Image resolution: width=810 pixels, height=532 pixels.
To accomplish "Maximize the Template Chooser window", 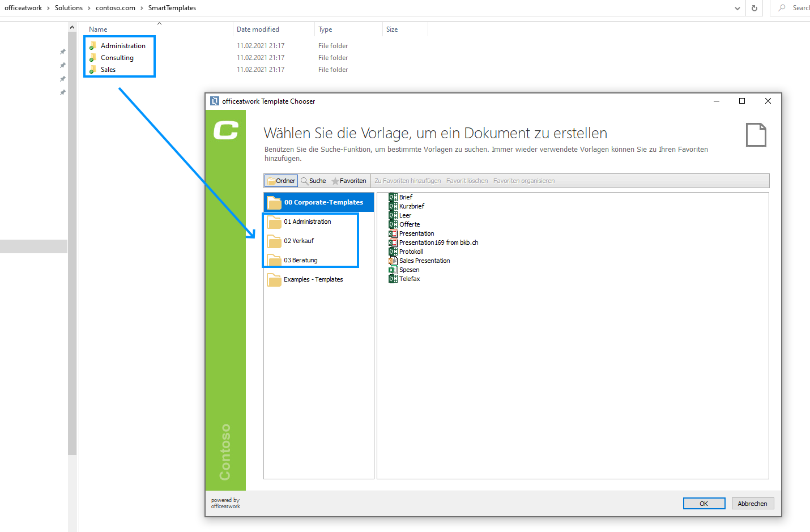I will (x=742, y=101).
